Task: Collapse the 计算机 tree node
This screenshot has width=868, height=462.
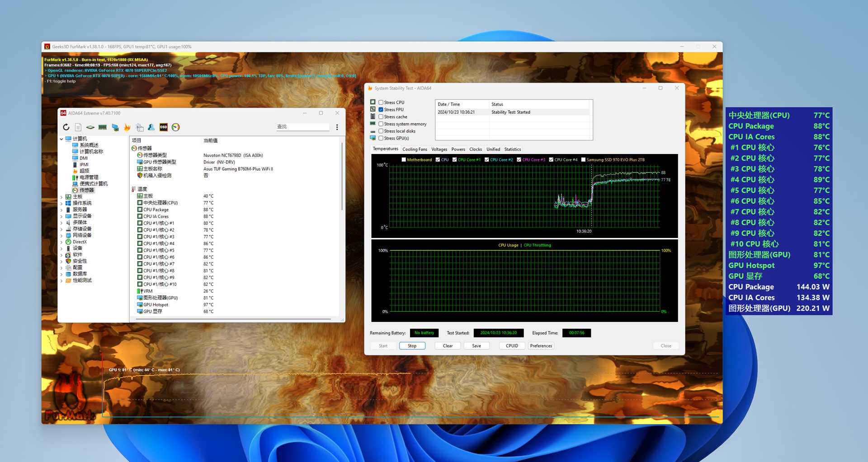Action: (x=61, y=139)
